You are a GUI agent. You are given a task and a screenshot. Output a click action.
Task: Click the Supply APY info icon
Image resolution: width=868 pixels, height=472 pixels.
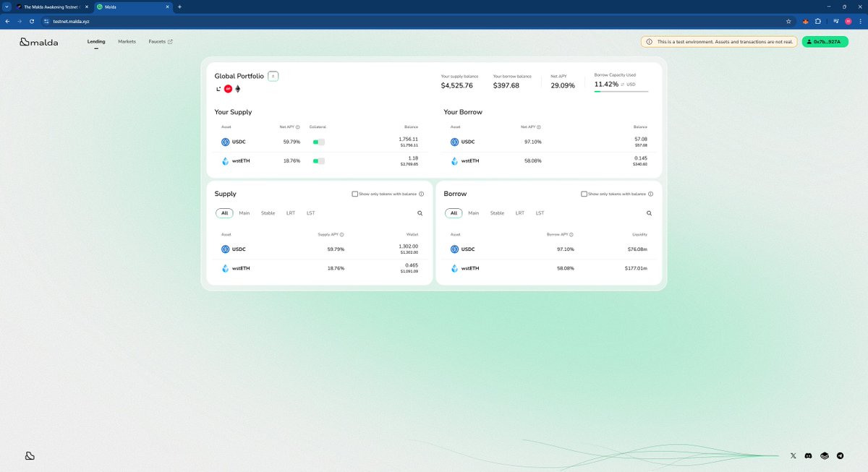pyautogui.click(x=341, y=234)
